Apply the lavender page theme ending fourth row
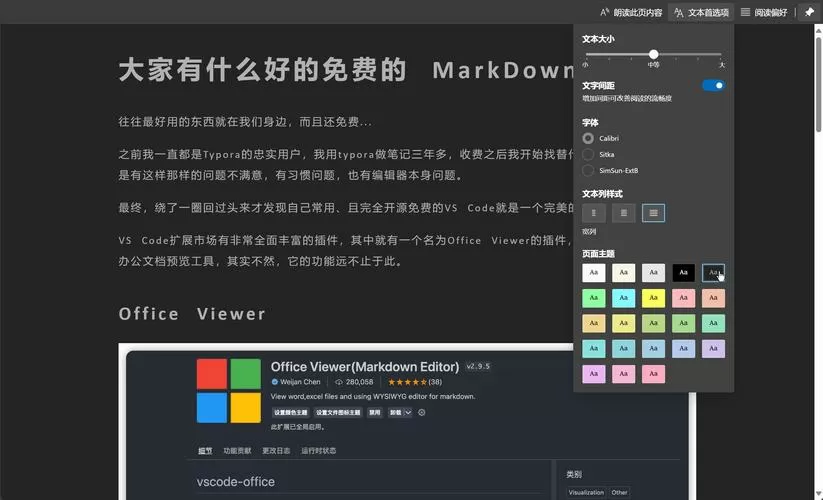 [x=713, y=348]
